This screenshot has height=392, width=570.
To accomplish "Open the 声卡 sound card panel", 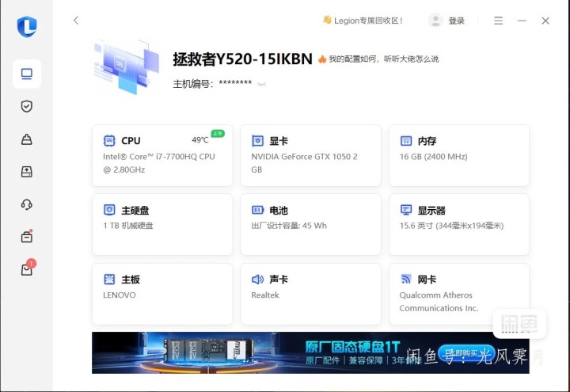I will (311, 294).
